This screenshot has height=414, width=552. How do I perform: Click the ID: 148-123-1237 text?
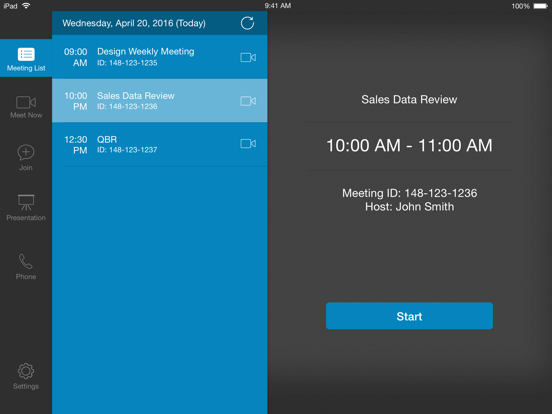(x=127, y=150)
